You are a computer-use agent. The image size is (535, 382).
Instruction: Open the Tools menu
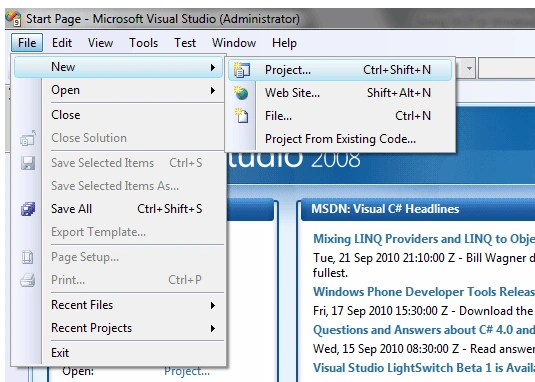point(143,43)
